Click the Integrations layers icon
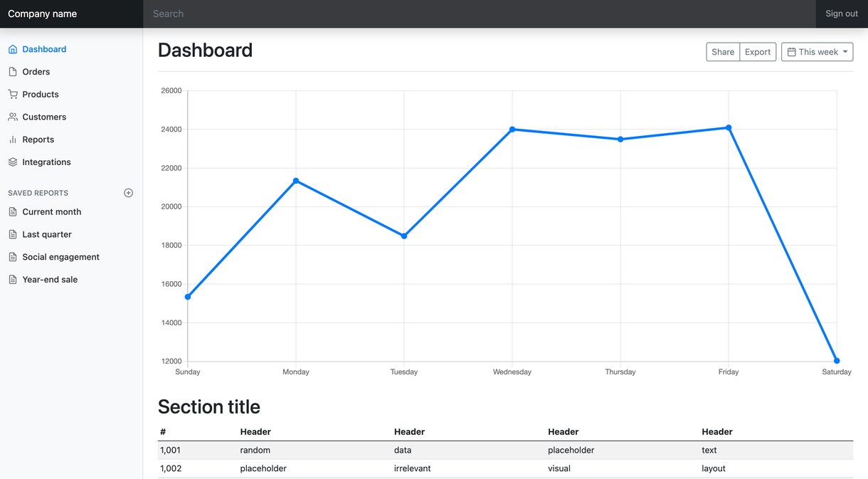Screen dimensions: 868x479 point(13,162)
